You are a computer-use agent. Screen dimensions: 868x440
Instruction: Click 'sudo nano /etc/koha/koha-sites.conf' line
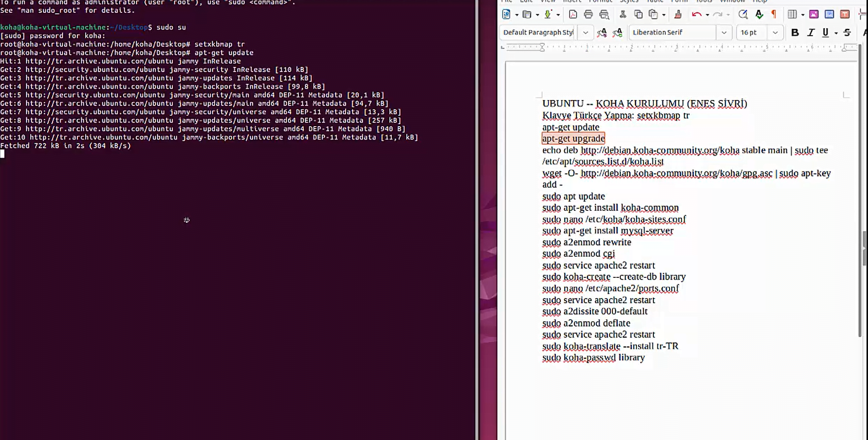(x=614, y=219)
